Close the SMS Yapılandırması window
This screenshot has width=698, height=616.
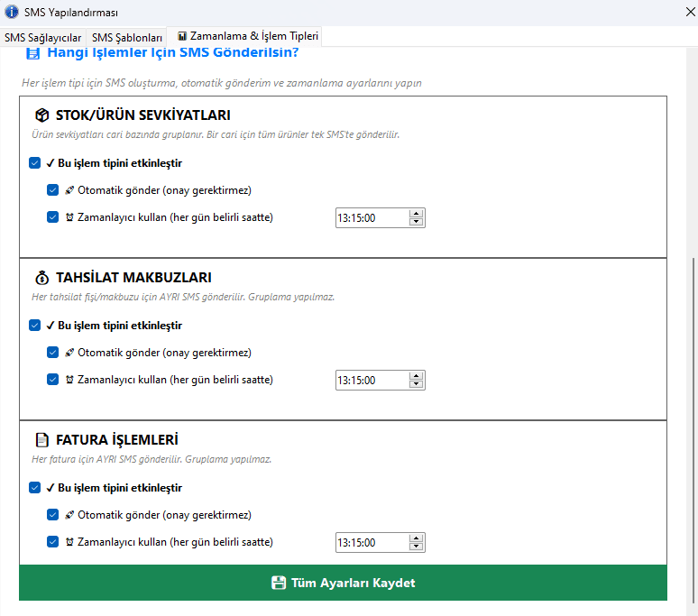(x=677, y=13)
